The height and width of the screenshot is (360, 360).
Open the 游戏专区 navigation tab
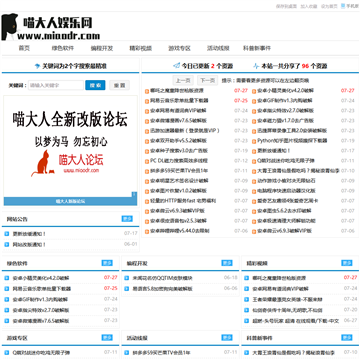[x=179, y=48]
